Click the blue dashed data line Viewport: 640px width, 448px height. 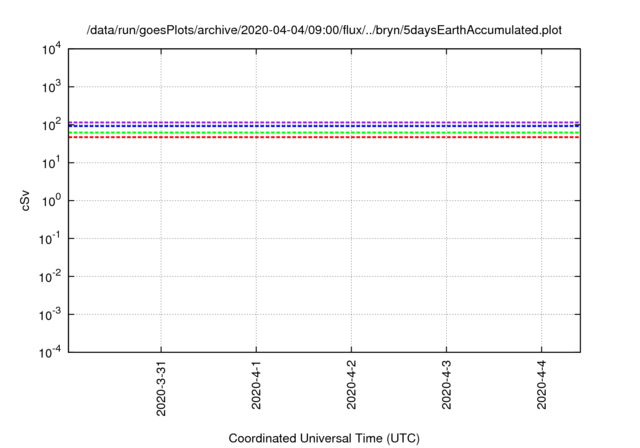tap(324, 126)
